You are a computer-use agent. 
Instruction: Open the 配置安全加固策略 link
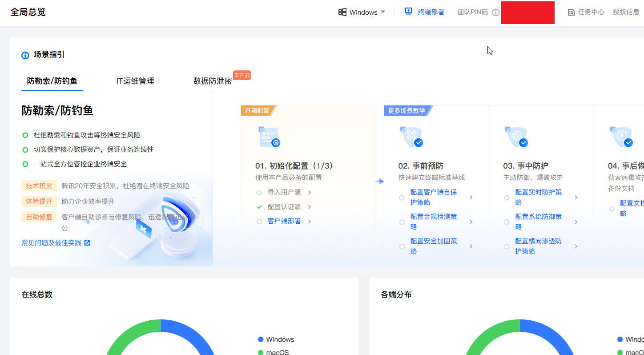[x=434, y=246]
